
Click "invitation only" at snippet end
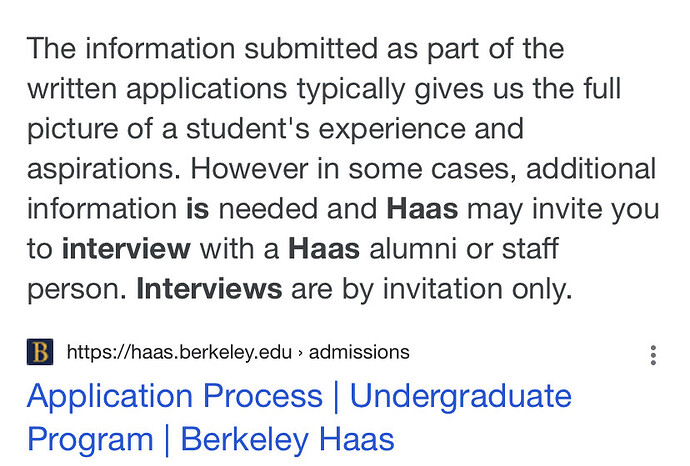477,290
